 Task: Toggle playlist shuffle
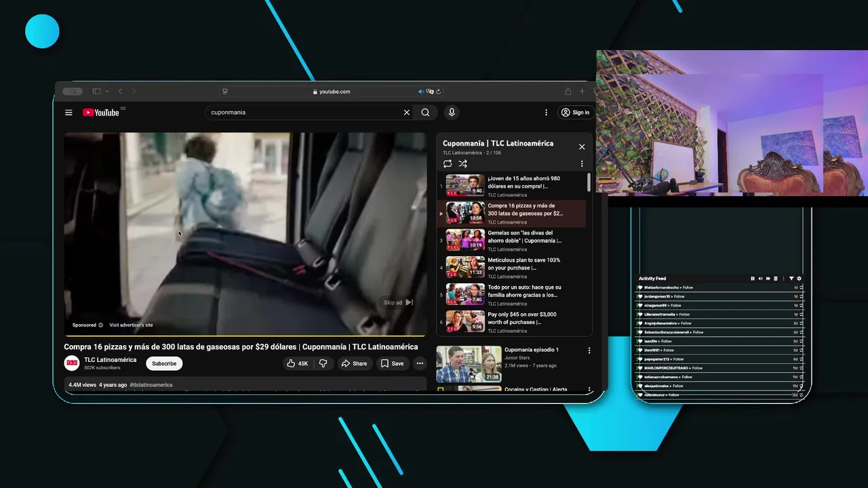click(x=462, y=163)
